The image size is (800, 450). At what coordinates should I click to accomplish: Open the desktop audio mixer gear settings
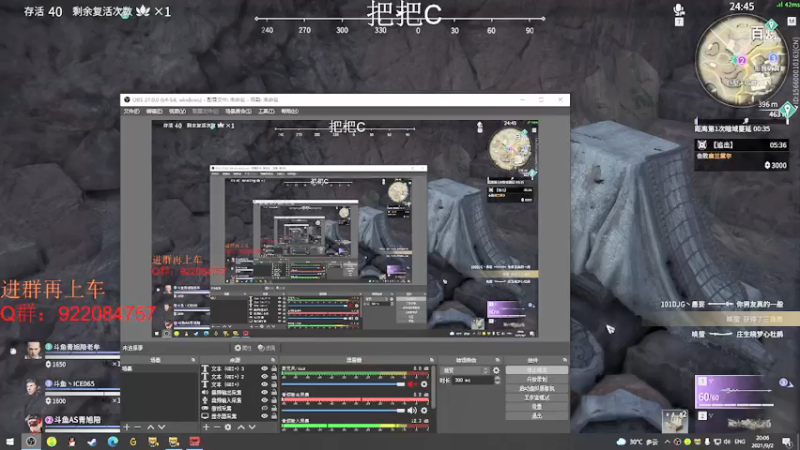424,410
